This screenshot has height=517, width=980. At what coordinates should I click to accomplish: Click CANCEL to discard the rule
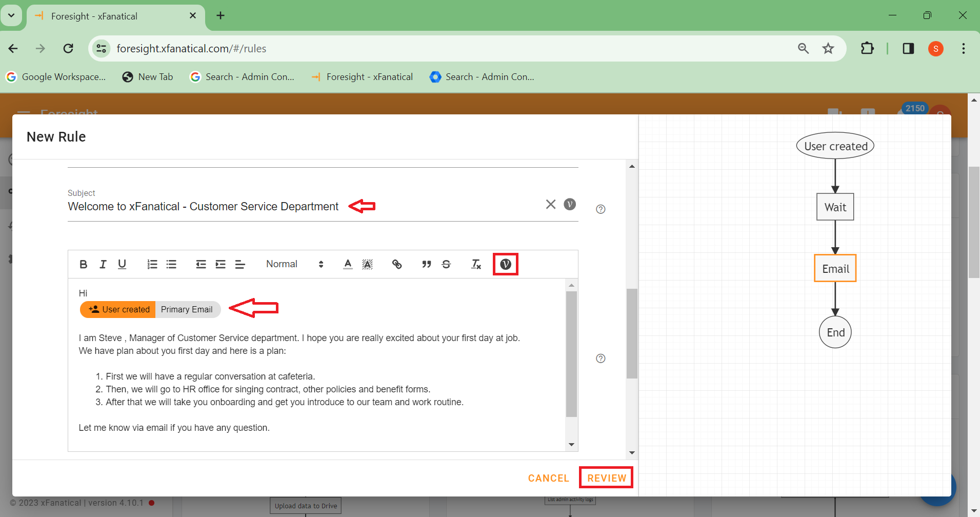[548, 478]
